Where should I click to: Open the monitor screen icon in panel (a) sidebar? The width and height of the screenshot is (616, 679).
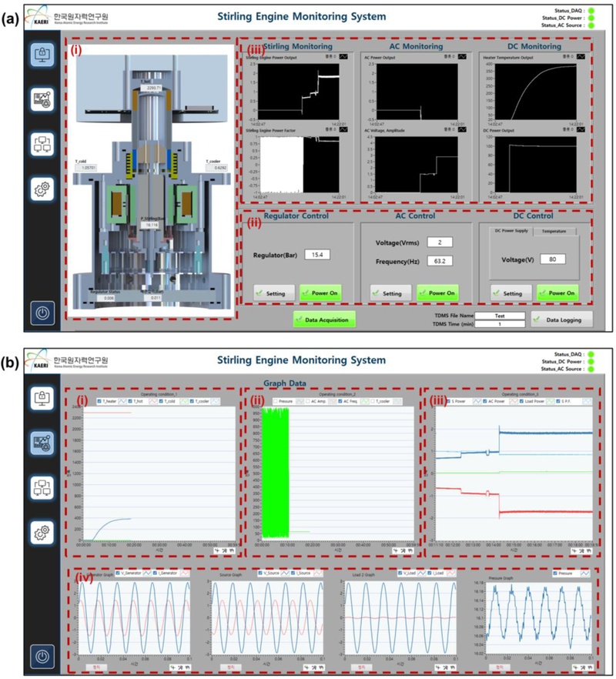[42, 55]
